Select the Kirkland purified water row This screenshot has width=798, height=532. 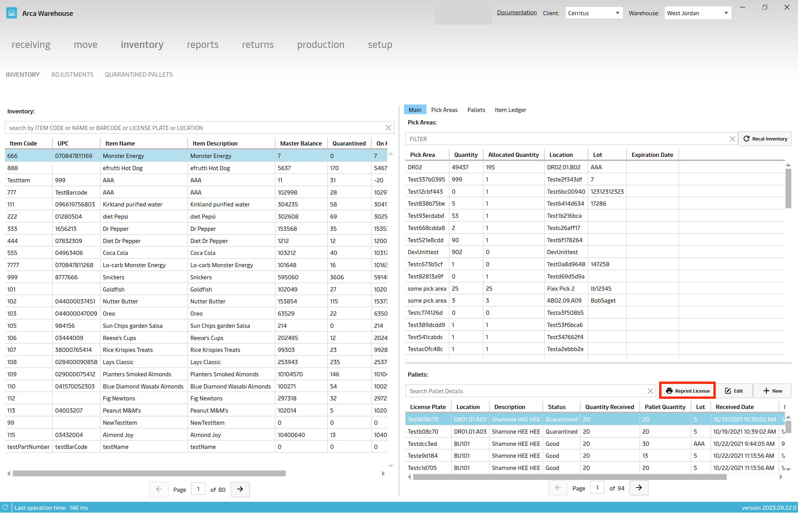(196, 204)
